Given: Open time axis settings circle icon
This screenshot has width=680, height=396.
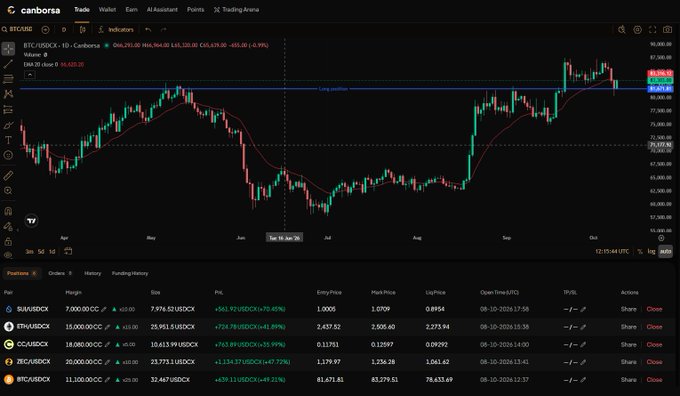Looking at the screenshot, I should coord(661,238).
